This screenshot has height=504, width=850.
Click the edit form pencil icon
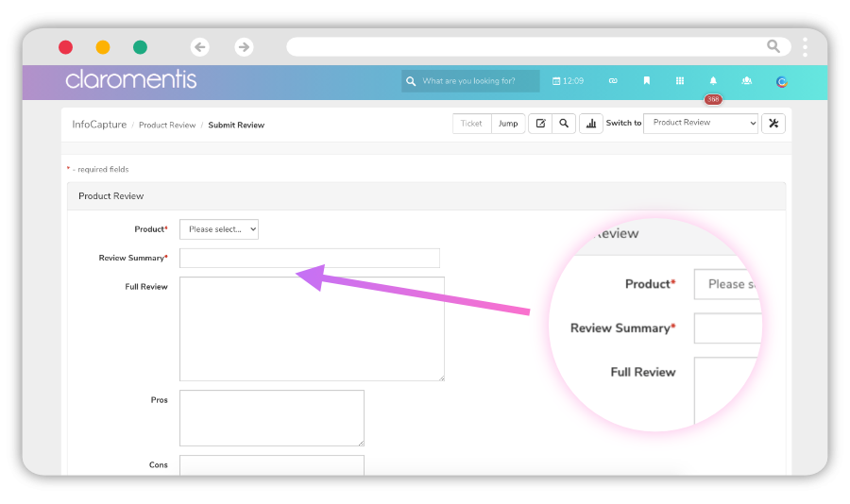coord(540,124)
